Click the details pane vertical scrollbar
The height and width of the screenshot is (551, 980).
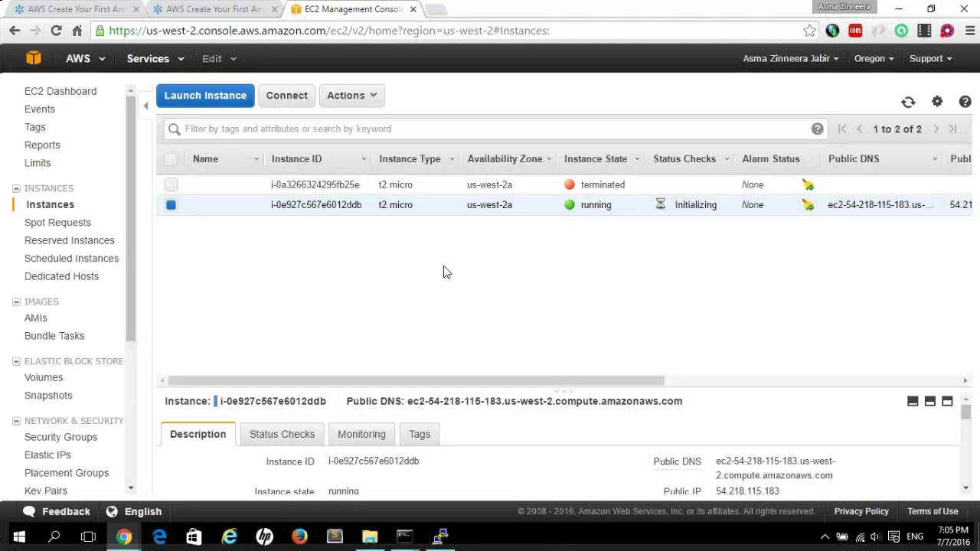[965, 412]
